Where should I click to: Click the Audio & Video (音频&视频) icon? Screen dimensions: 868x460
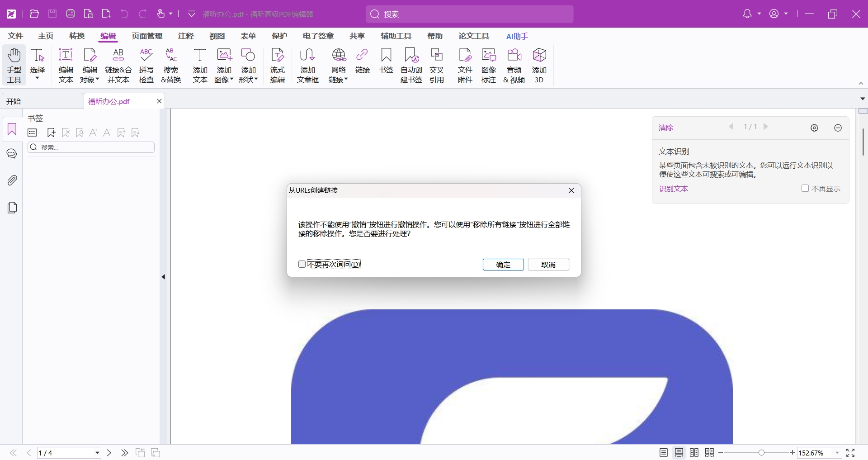tap(514, 66)
